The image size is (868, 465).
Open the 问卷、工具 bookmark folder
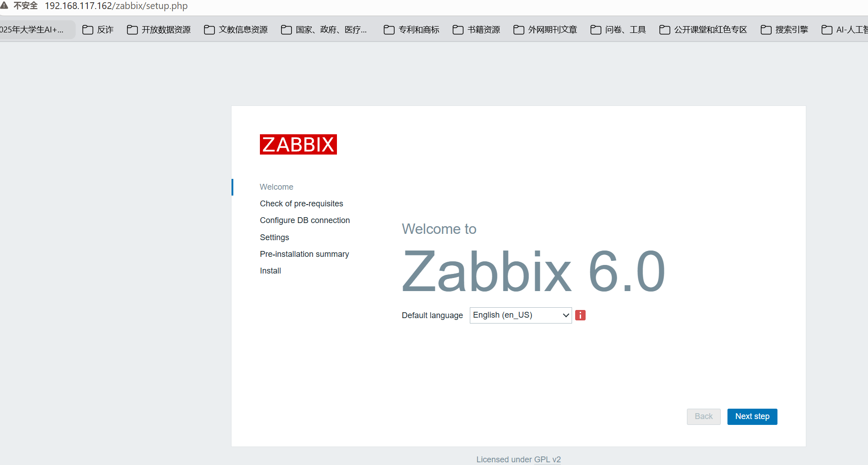click(x=618, y=30)
